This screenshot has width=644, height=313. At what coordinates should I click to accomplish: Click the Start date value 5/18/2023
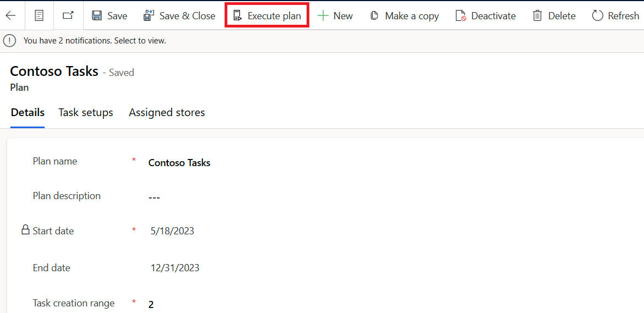[172, 232]
